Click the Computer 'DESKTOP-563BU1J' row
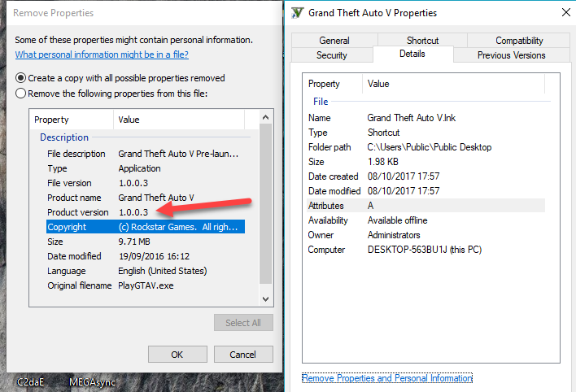 pos(425,250)
